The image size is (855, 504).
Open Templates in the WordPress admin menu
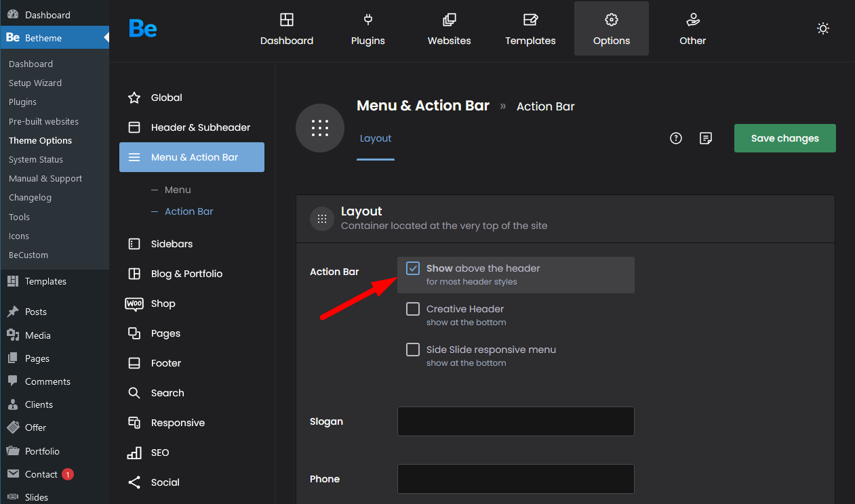[x=54, y=281]
